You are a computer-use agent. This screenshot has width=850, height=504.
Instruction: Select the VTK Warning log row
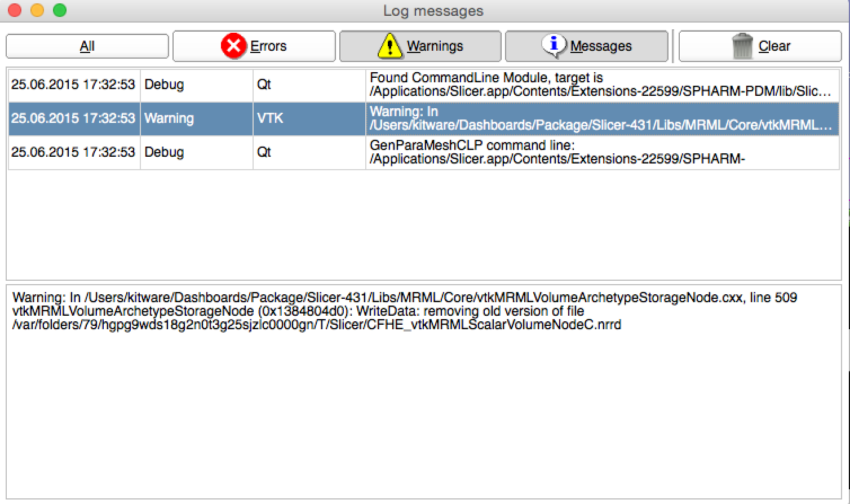click(600, 118)
